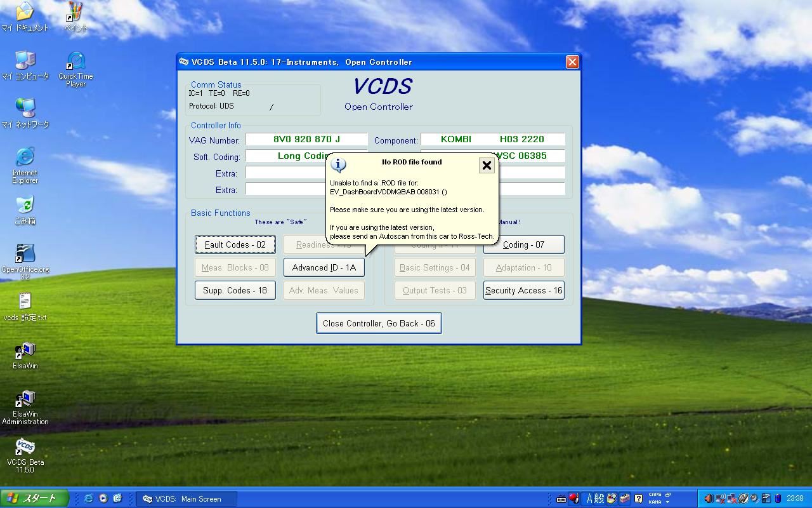
Task: Click the Component field KOMBI H03 2220
Action: pyautogui.click(x=492, y=139)
